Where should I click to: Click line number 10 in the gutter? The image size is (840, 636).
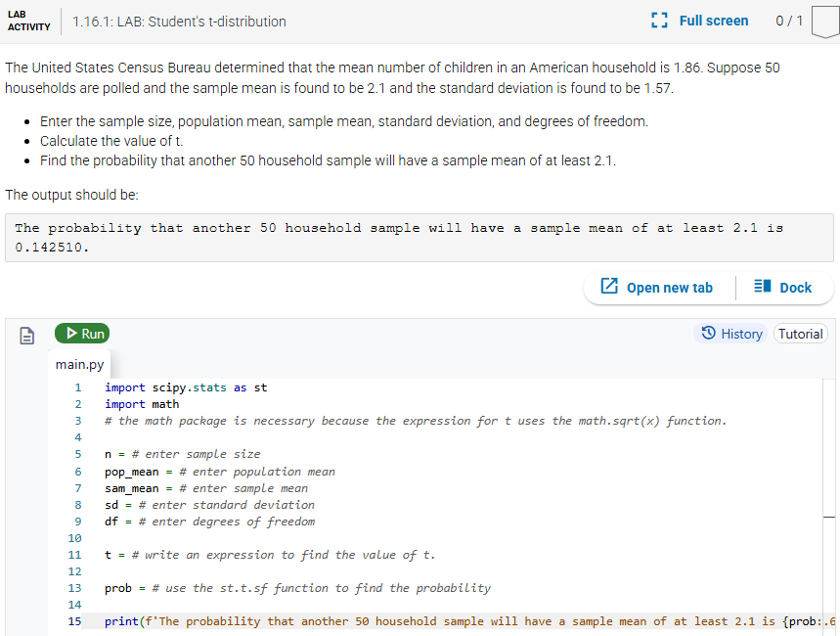(75, 538)
